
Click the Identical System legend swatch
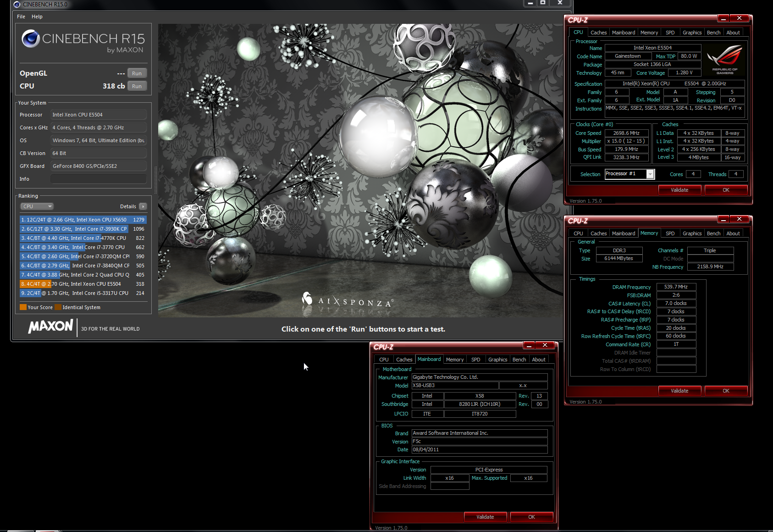click(58, 307)
